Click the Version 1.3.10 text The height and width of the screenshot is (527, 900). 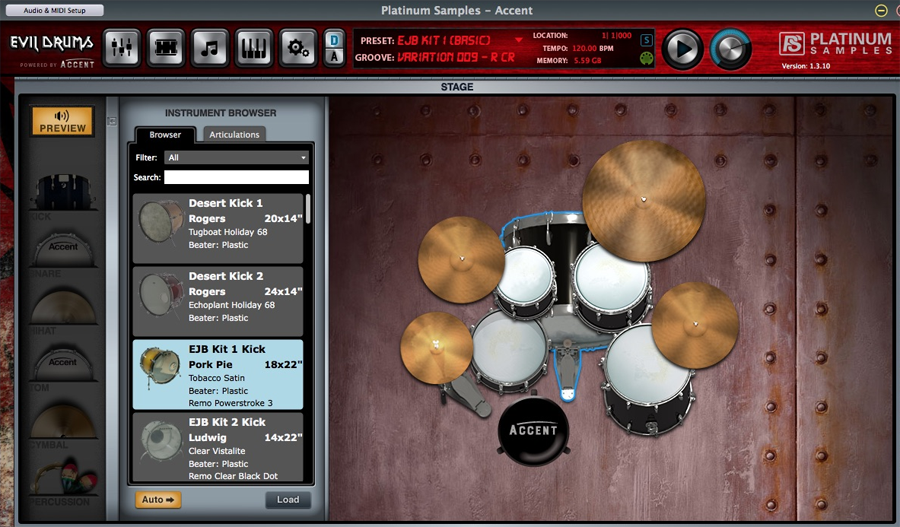[805, 66]
